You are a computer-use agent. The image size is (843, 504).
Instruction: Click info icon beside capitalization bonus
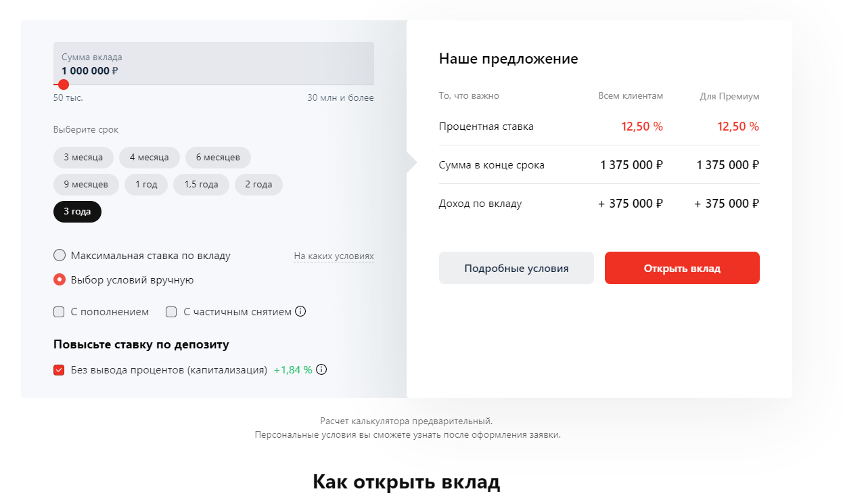coord(321,370)
